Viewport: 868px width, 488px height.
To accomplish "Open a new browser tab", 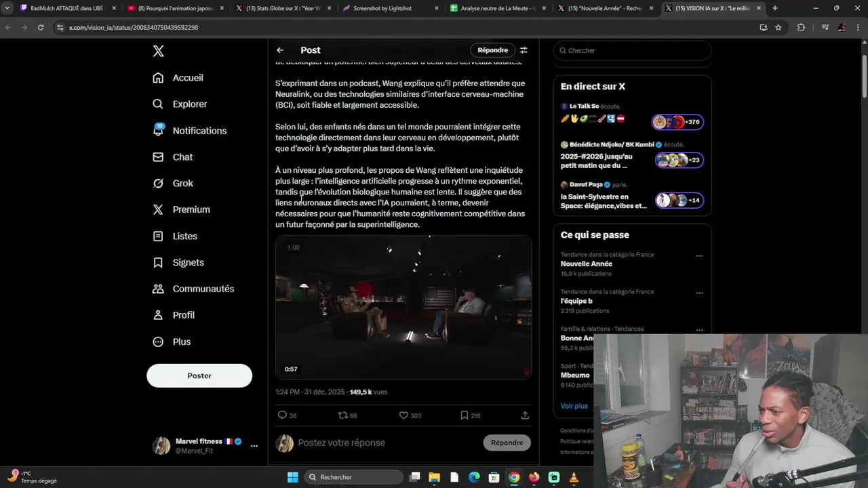I will pyautogui.click(x=775, y=8).
